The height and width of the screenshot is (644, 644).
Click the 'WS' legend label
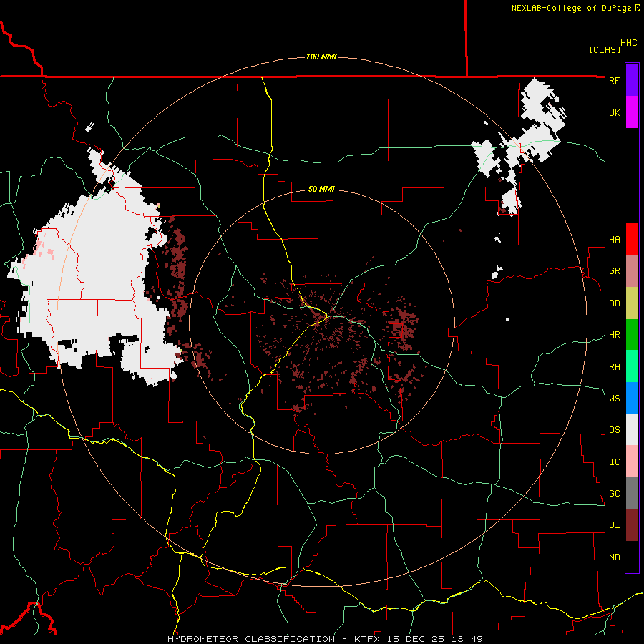tap(614, 399)
